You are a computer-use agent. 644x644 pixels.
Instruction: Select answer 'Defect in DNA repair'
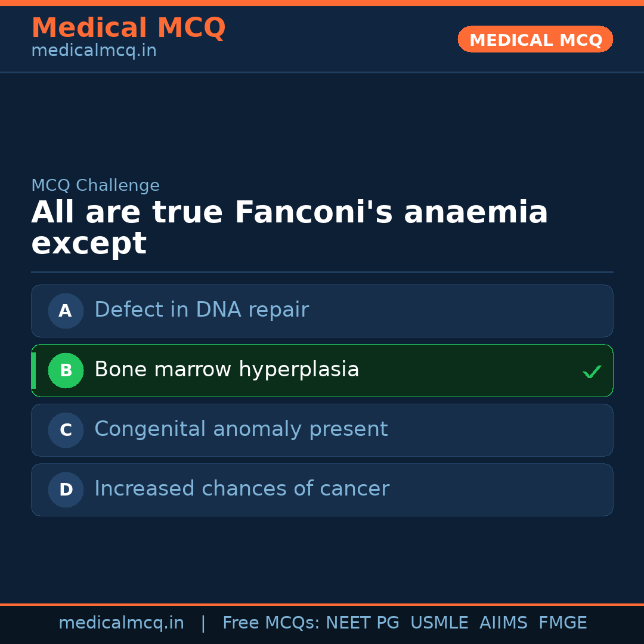click(x=202, y=310)
